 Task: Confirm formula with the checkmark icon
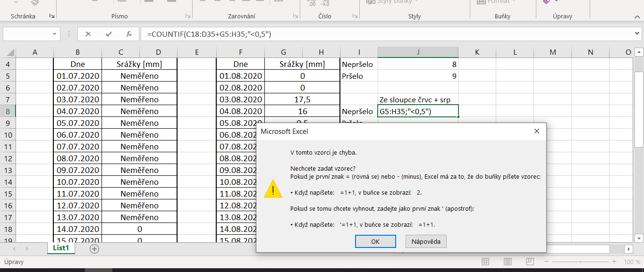click(109, 34)
